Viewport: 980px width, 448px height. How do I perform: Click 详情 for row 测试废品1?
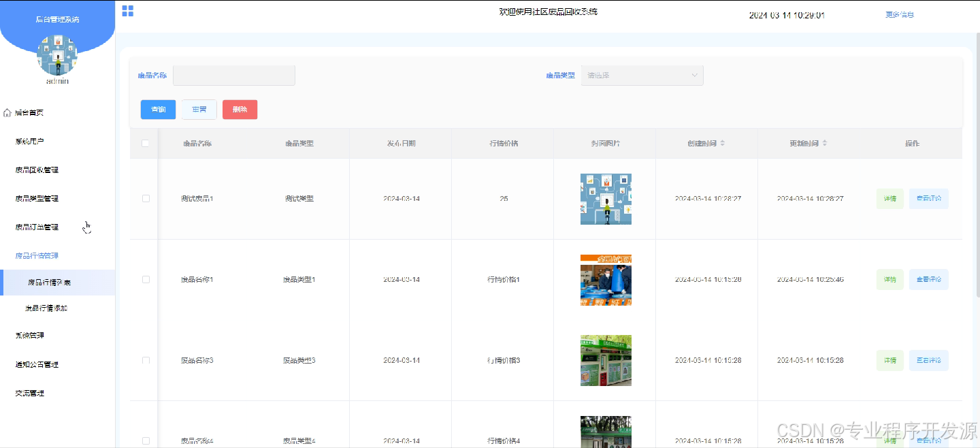point(889,199)
